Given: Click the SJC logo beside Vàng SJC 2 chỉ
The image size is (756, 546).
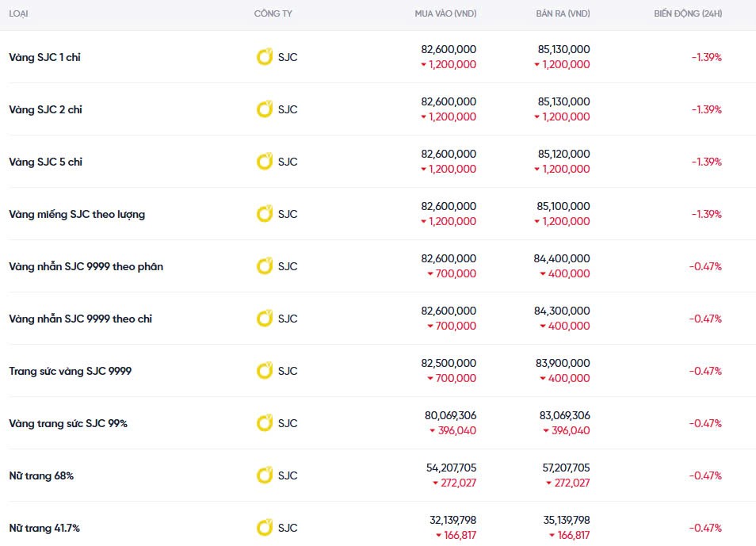Looking at the screenshot, I should click(x=265, y=109).
